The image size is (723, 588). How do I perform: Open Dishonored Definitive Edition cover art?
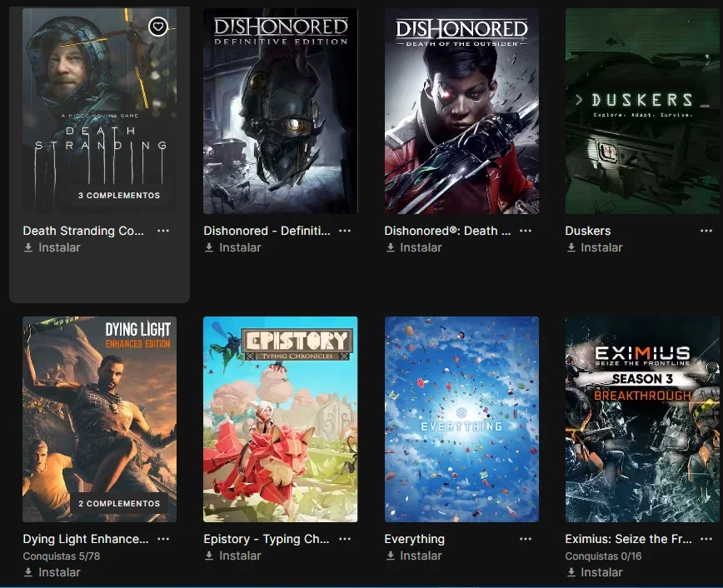click(281, 111)
